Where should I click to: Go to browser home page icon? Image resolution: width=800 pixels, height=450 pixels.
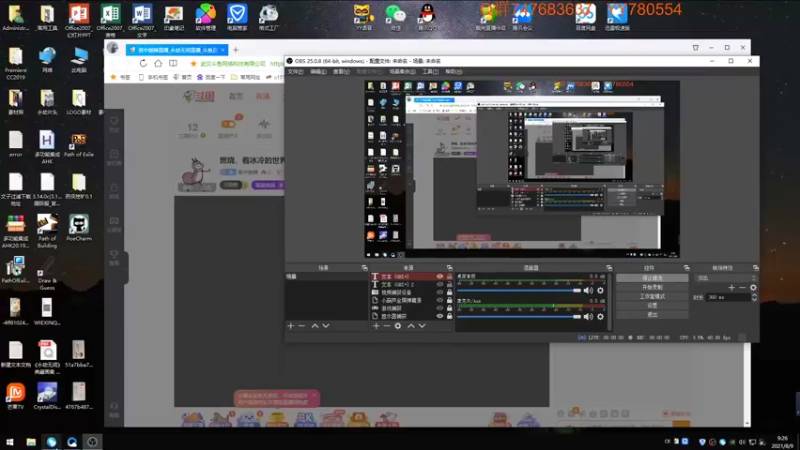(x=158, y=64)
